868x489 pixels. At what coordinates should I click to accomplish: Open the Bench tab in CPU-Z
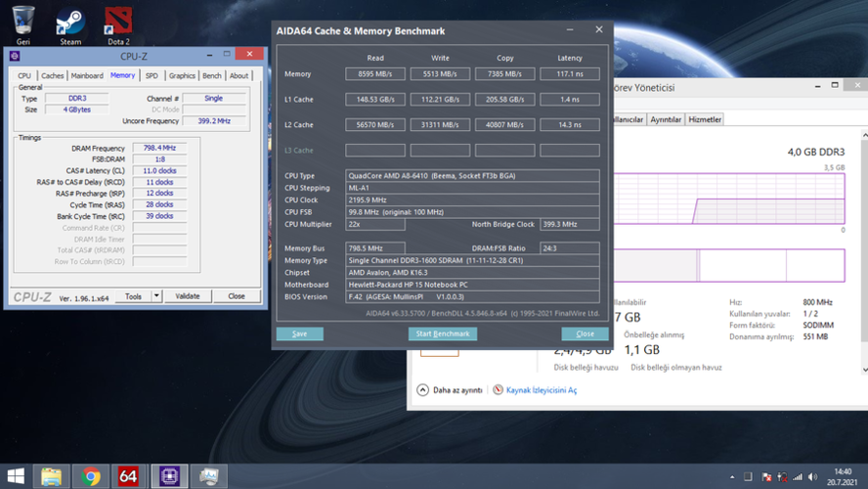click(x=211, y=76)
